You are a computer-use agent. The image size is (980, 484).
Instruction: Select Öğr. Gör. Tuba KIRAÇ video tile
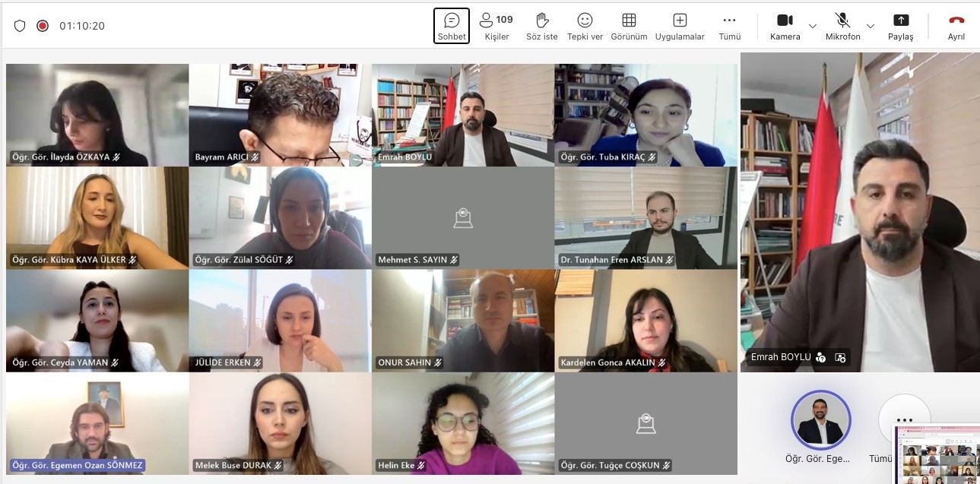click(645, 114)
